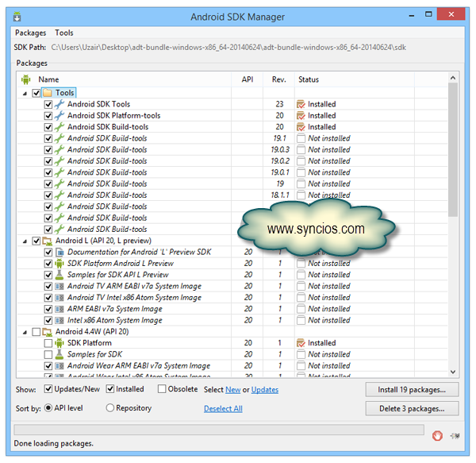Click the system image icon for Android TV Intel x86 Atom
This screenshot has width=476, height=463.
[x=59, y=298]
